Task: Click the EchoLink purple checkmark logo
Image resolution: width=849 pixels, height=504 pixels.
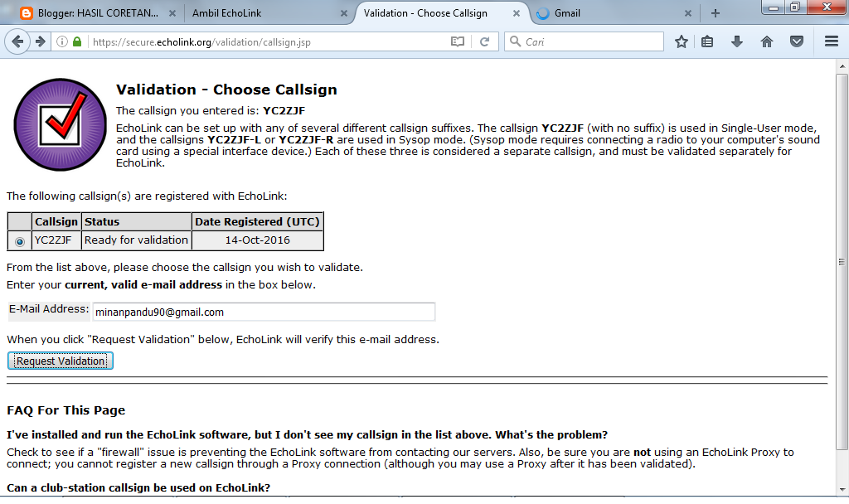Action: pyautogui.click(x=60, y=124)
